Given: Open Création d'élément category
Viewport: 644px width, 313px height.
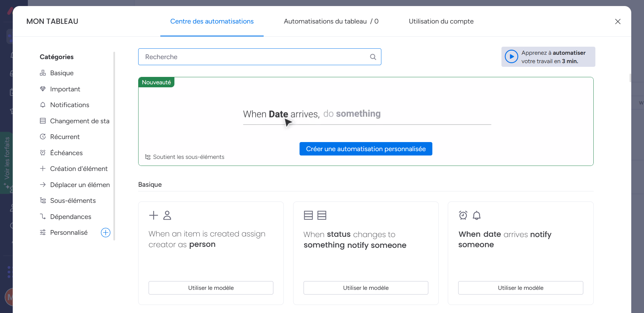Looking at the screenshot, I should (x=78, y=169).
